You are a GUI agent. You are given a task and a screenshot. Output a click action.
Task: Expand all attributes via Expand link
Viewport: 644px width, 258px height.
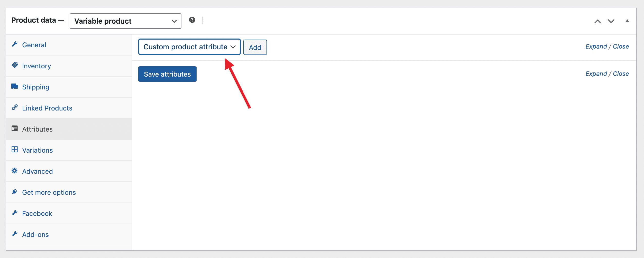click(596, 47)
